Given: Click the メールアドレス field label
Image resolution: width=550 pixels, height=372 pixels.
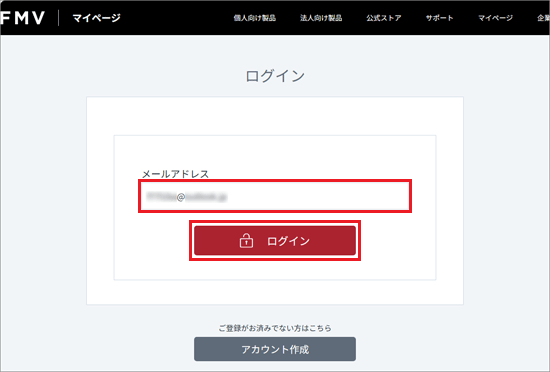Looking at the screenshot, I should pos(175,174).
